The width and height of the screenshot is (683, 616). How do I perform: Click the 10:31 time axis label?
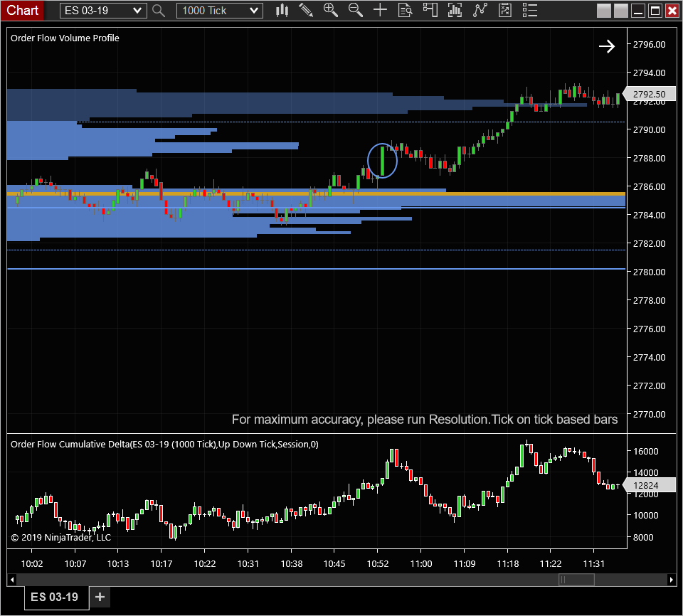pos(248,564)
